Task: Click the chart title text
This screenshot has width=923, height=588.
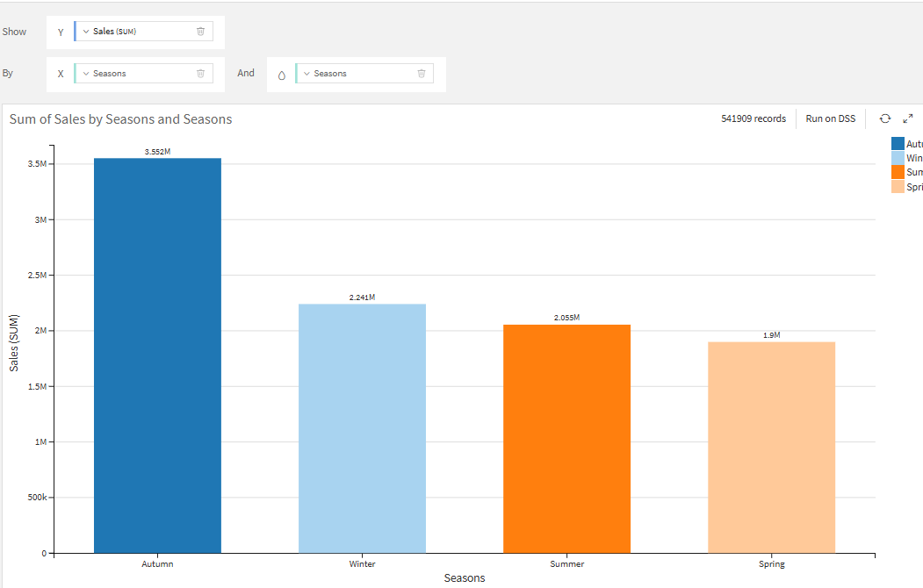Action: click(x=120, y=119)
